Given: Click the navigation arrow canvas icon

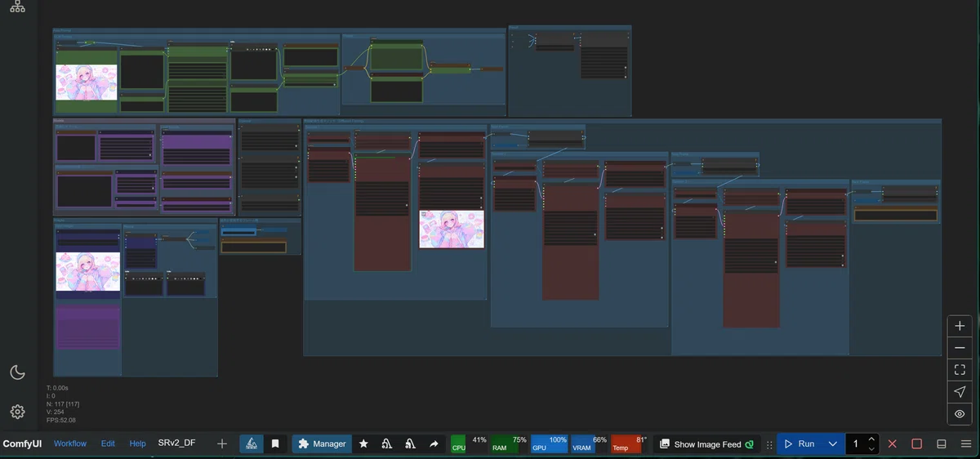Looking at the screenshot, I should click(960, 392).
